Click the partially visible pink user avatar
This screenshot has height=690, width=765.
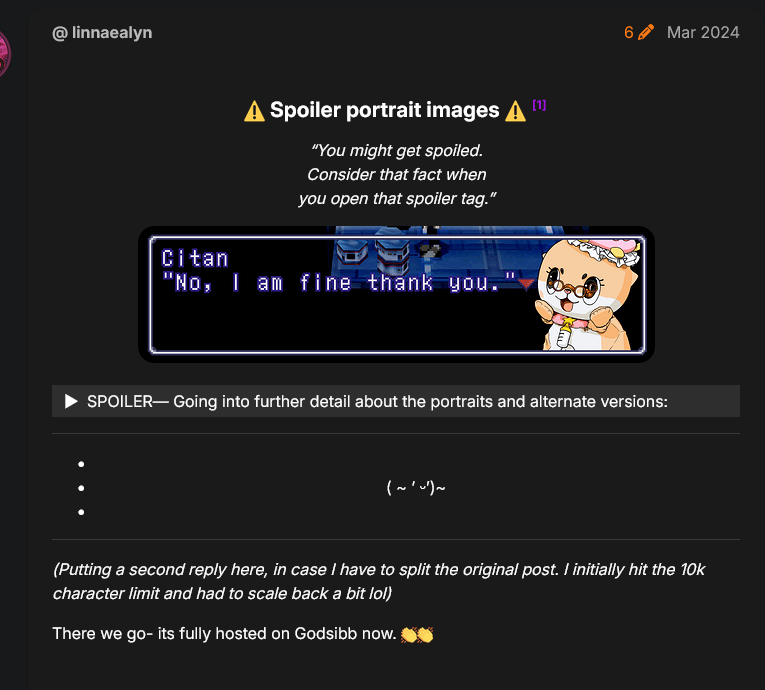click(4, 54)
